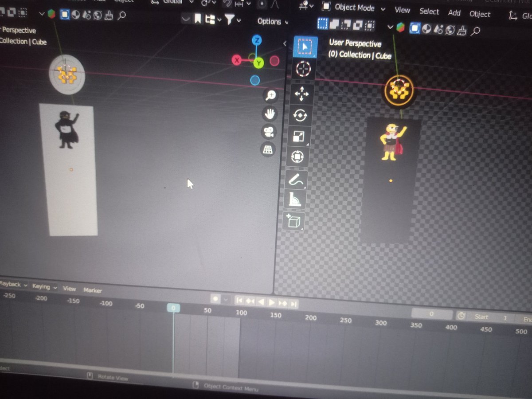Expand the auto keying options dropdown arrow
This screenshot has width=532, height=399.
tap(226, 300)
